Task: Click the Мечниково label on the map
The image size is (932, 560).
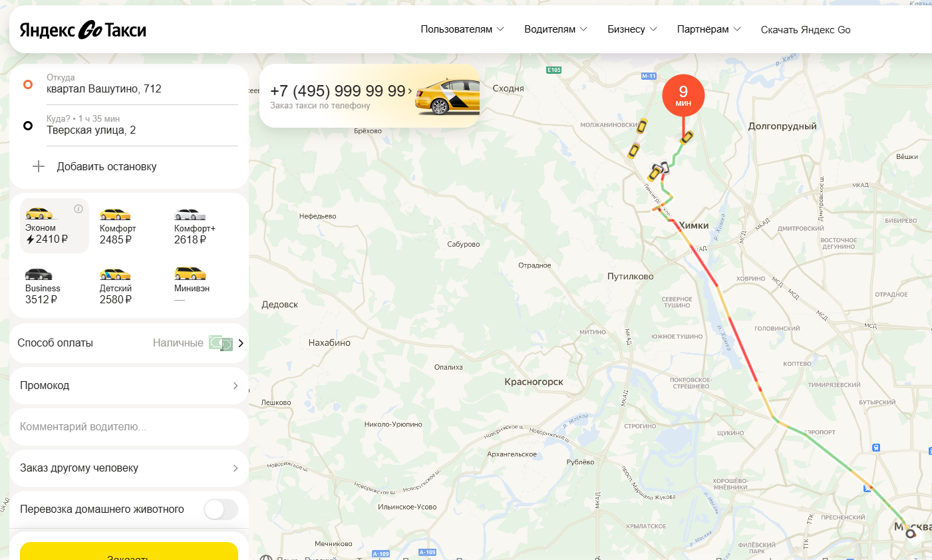Action: click(333, 543)
